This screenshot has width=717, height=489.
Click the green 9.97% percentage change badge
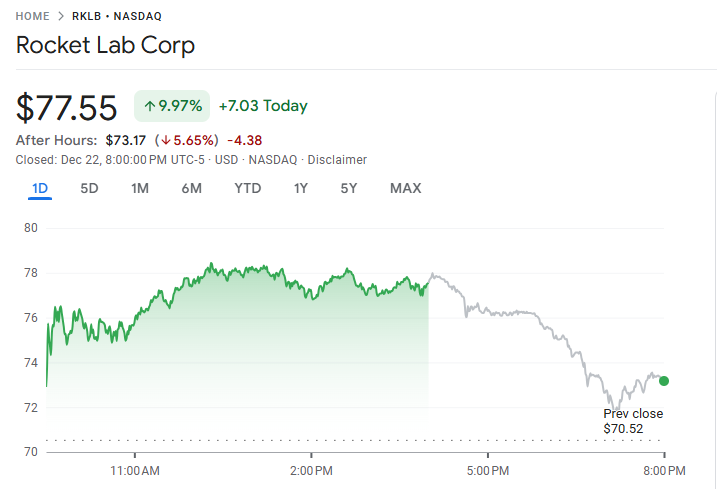[x=172, y=106]
